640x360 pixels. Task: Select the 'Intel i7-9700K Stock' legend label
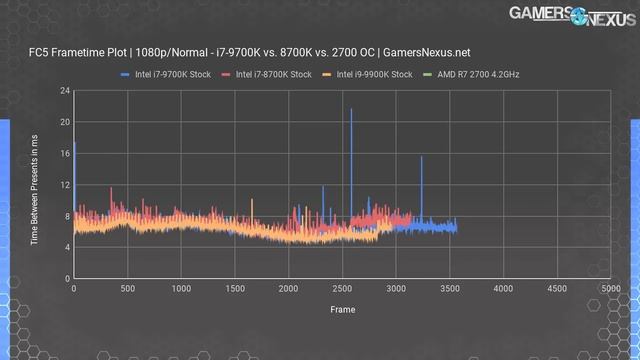click(173, 75)
